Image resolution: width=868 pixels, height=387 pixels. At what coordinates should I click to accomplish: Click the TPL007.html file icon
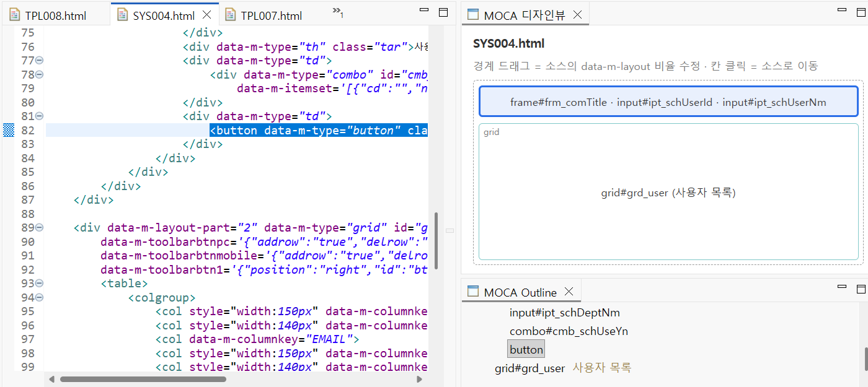point(231,15)
